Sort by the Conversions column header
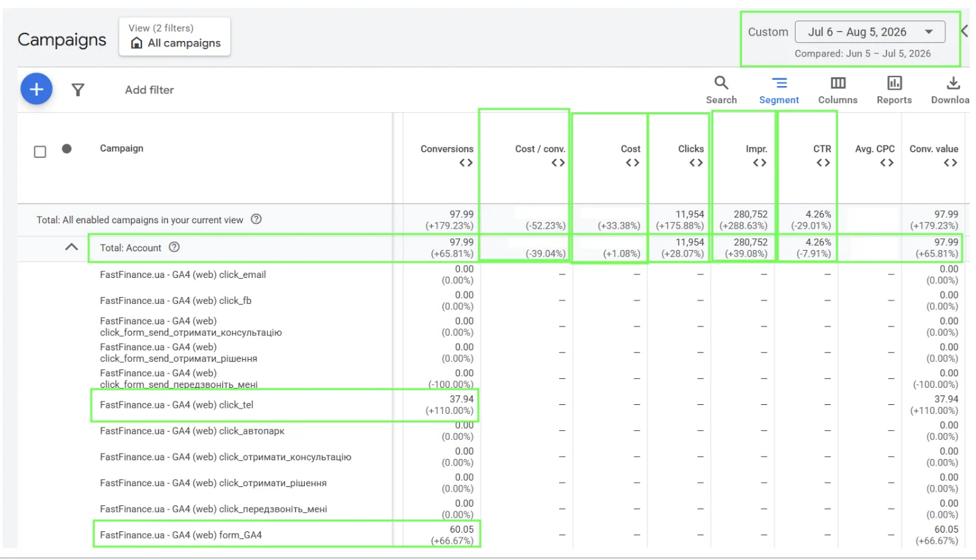The height and width of the screenshot is (560, 976). pyautogui.click(x=447, y=149)
